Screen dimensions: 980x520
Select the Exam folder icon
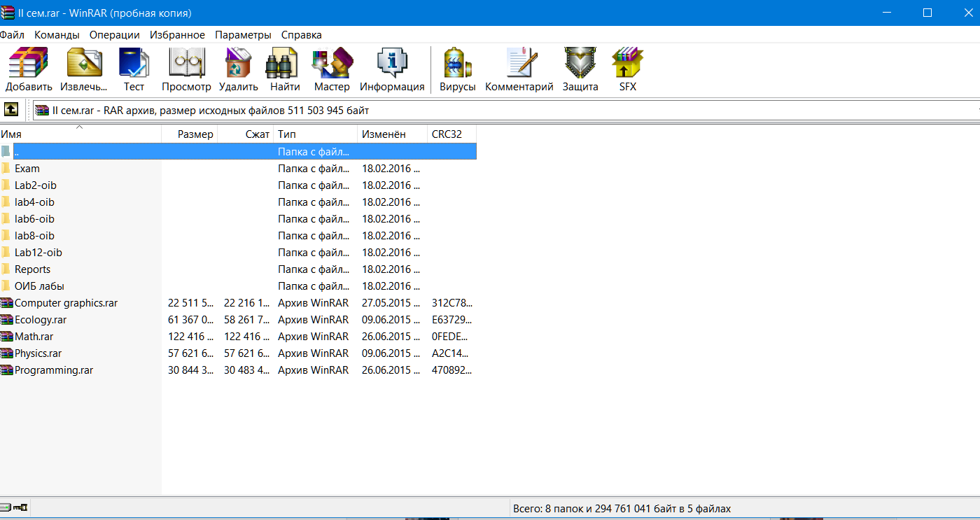(6, 168)
